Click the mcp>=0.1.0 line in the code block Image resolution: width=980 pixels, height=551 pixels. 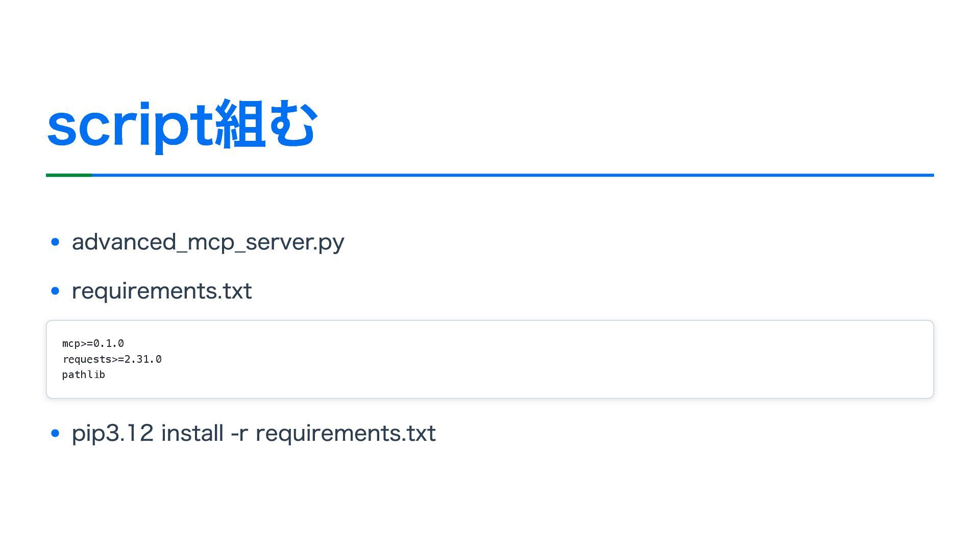point(93,343)
